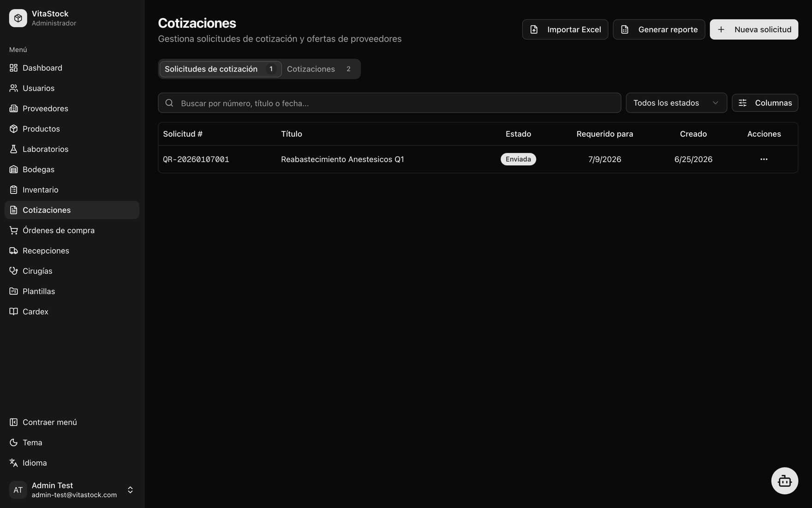Screen dimensions: 812x508
Task: Navigate to Proveedores
Action: (72, 109)
